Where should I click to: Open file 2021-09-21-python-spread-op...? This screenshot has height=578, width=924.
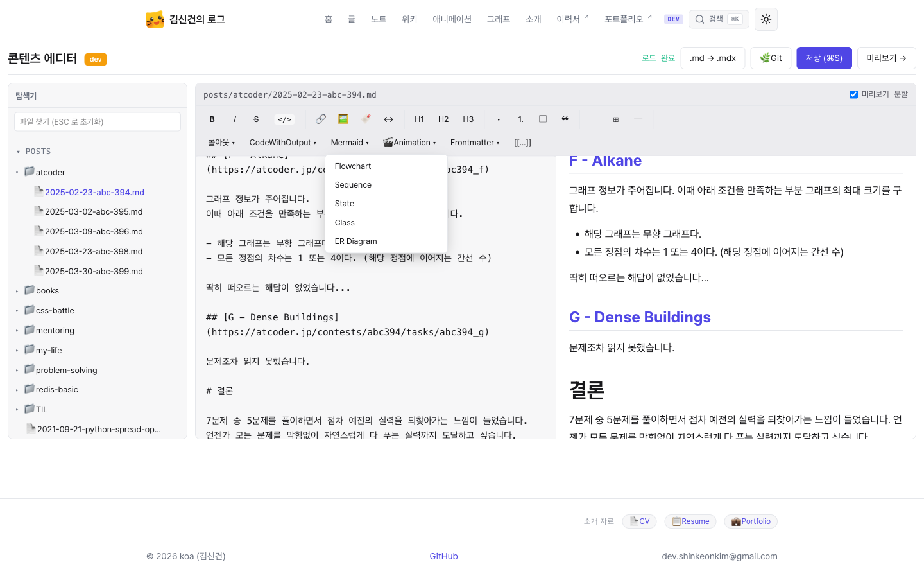[99, 429]
